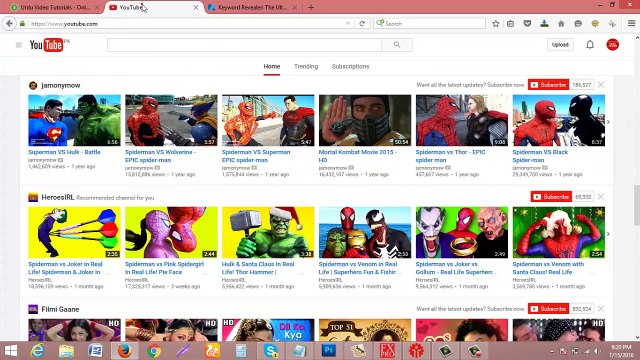Click the page vertical scrollbar thumb
This screenshot has width=640, height=360.
(x=637, y=204)
